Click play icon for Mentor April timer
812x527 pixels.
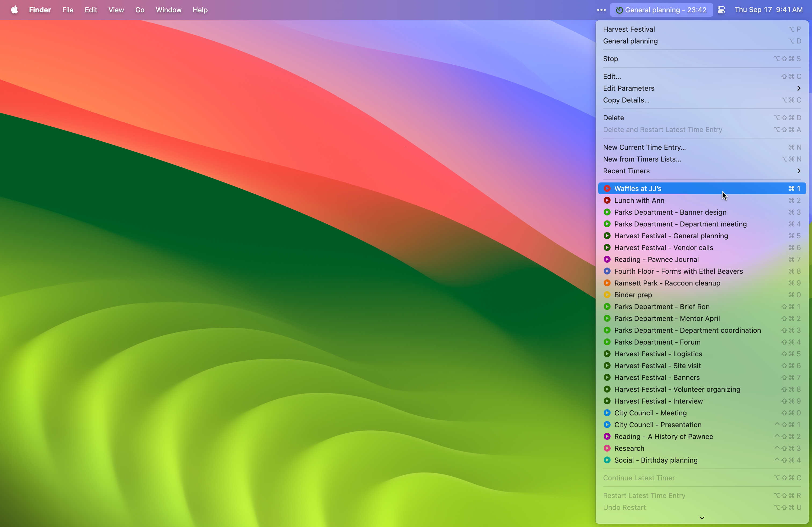(x=607, y=319)
